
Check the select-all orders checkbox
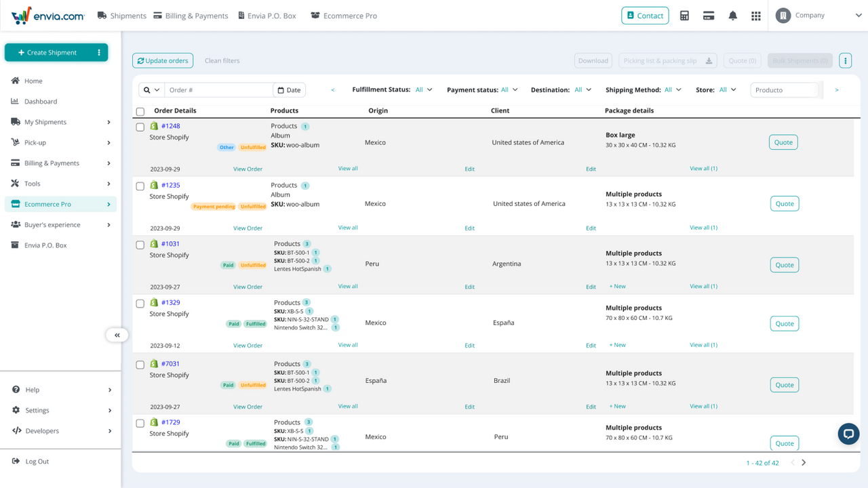[140, 111]
